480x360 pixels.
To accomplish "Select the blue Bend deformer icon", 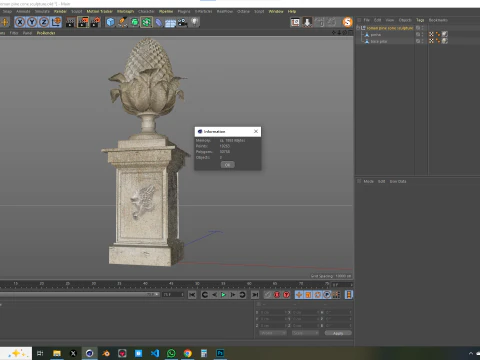I will (159, 22).
